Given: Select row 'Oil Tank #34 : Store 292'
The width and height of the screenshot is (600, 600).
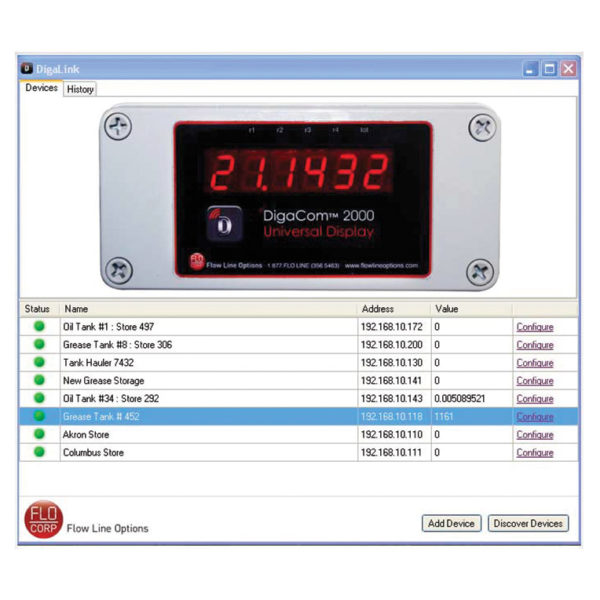Looking at the screenshot, I should point(298,399).
